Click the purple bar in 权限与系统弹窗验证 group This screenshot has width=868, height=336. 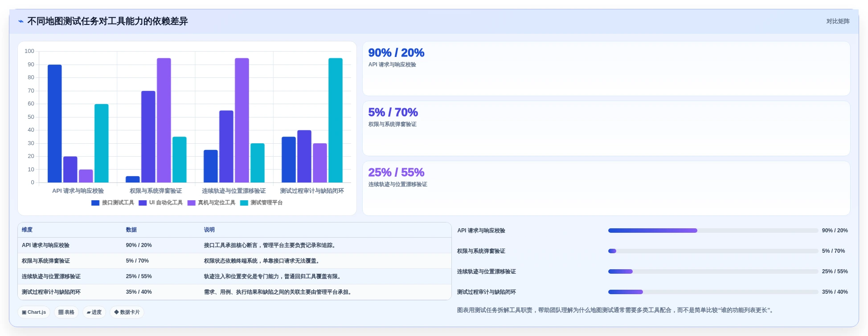click(x=164, y=120)
